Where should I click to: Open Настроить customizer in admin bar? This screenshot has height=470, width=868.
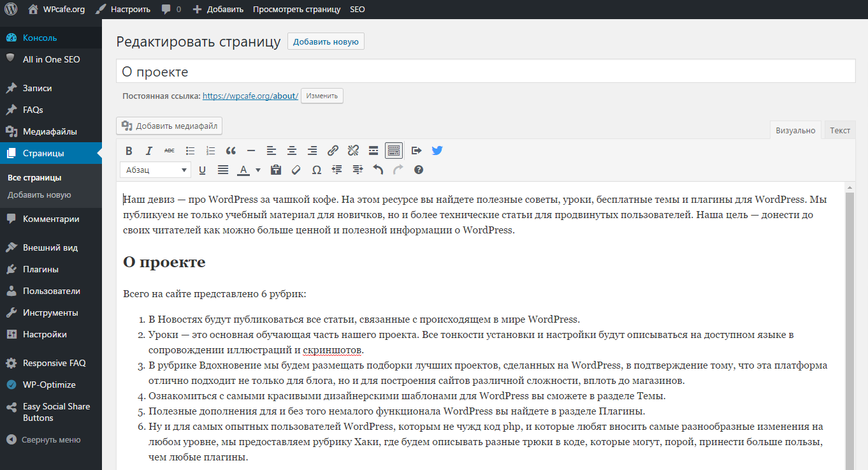click(x=123, y=9)
